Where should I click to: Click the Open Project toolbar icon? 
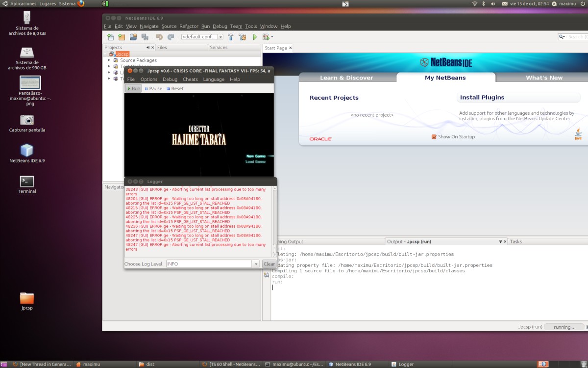[x=133, y=37]
